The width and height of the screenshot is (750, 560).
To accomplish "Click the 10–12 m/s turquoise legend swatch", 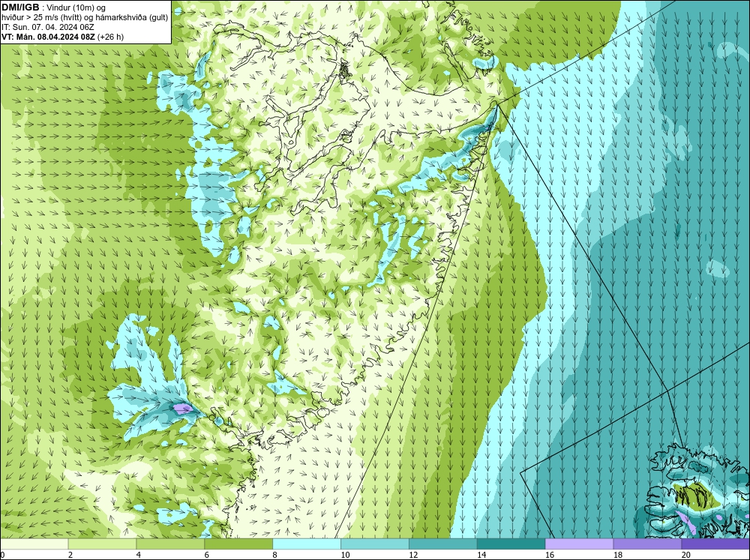I will pos(375,544).
